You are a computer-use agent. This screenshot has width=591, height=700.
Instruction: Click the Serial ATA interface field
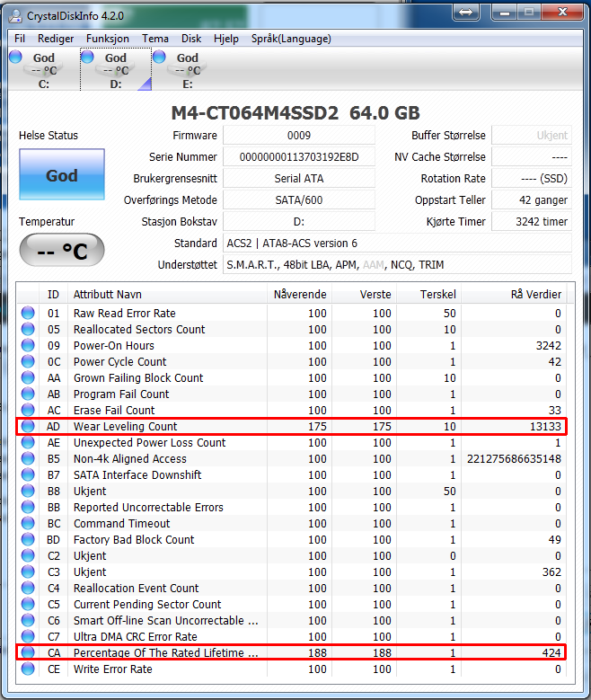[x=299, y=179]
